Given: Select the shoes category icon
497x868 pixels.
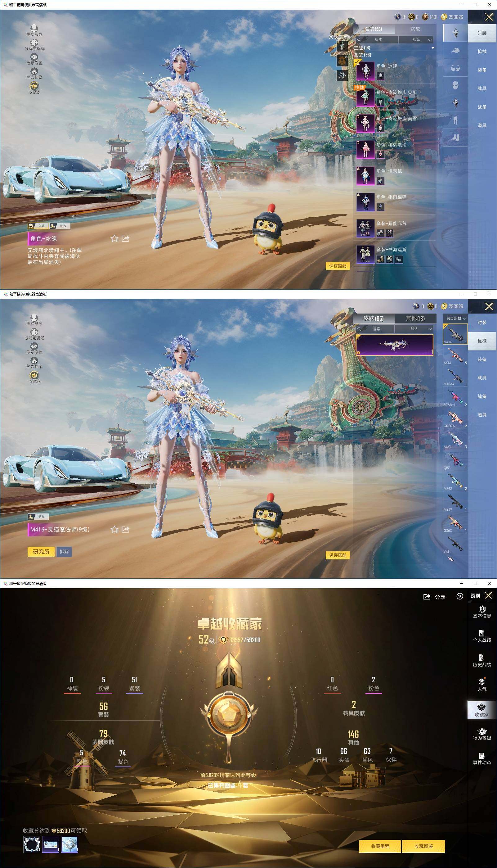Looking at the screenshot, I should [455, 137].
